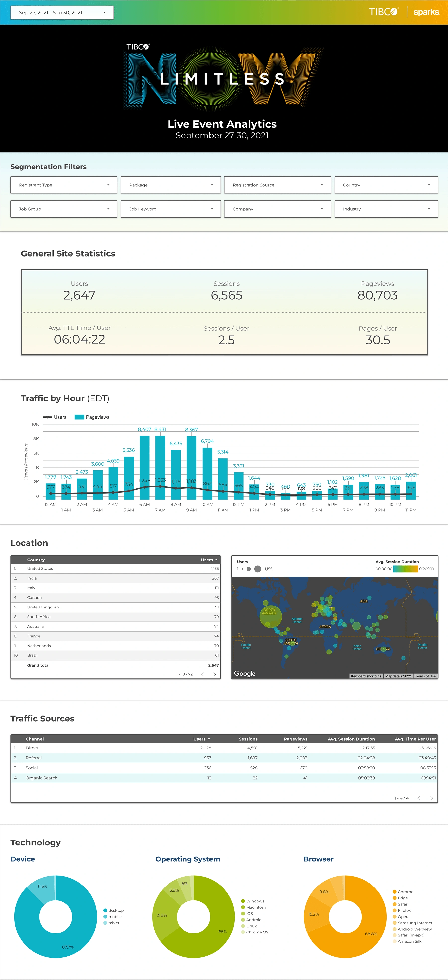Select the United States row in Location table
The width and height of the screenshot is (448, 980).
click(x=116, y=569)
